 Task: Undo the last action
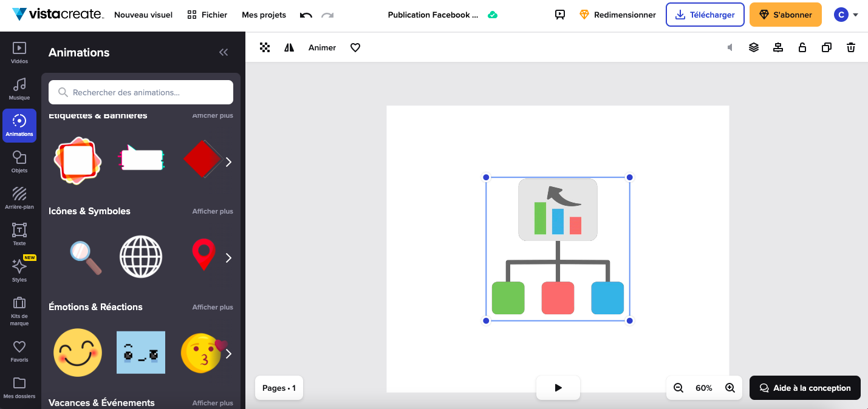pyautogui.click(x=306, y=15)
